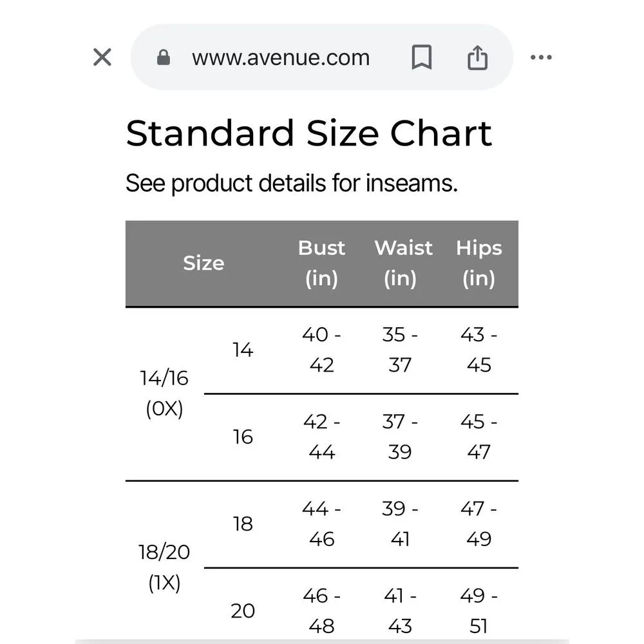644x644 pixels.
Task: Tap size 16 row label
Action: [243, 437]
